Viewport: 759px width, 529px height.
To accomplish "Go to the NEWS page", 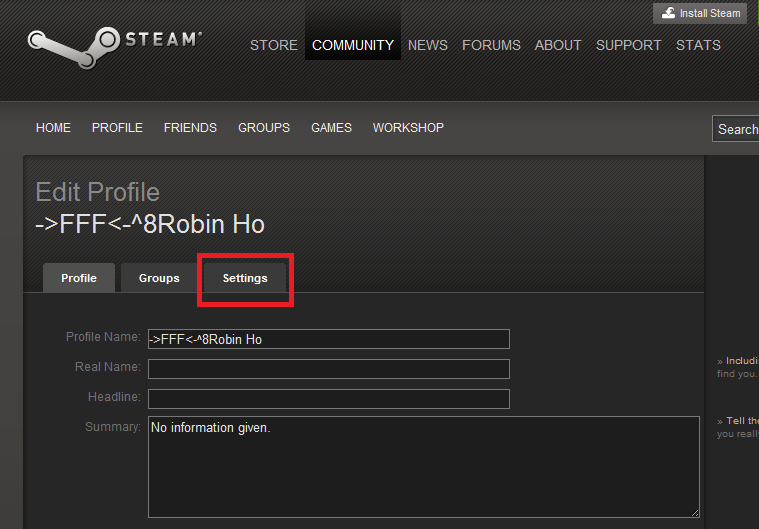I will pos(427,45).
